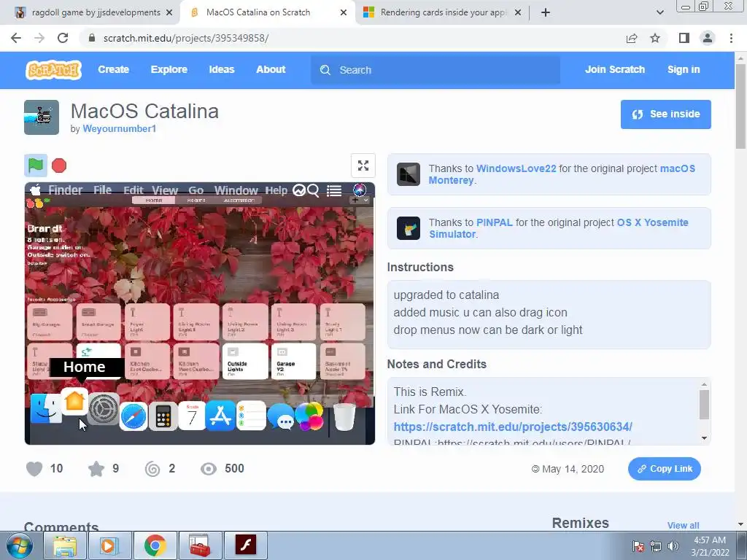
Task: Click the Scratch logo
Action: click(x=53, y=69)
